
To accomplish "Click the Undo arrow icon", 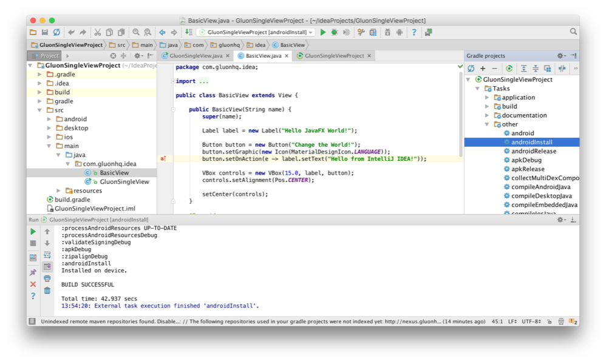I will tap(71, 32).
